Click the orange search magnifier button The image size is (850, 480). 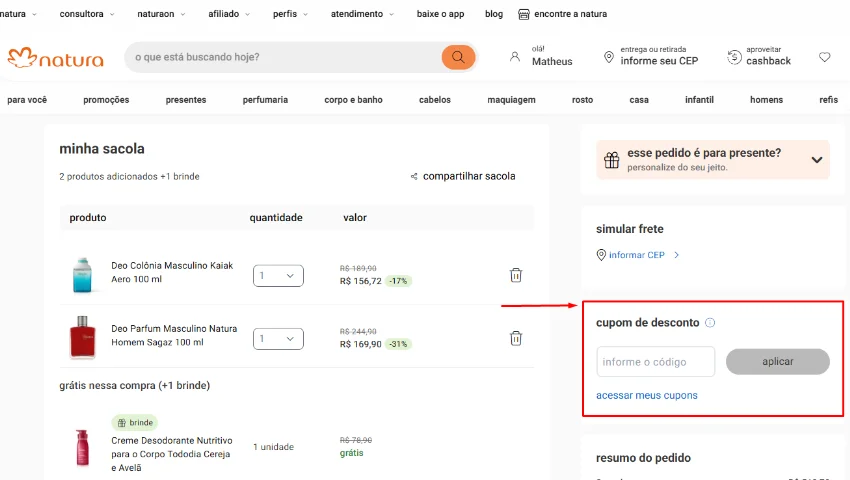(x=458, y=57)
